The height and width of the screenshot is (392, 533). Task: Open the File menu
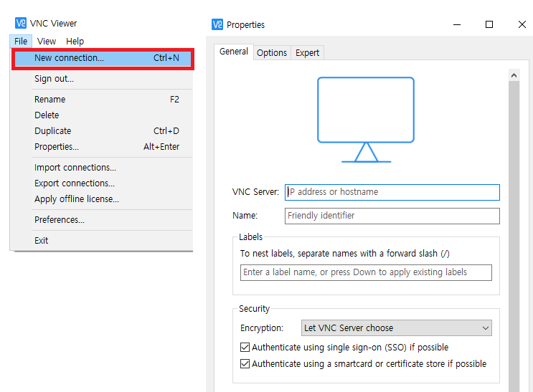click(21, 41)
